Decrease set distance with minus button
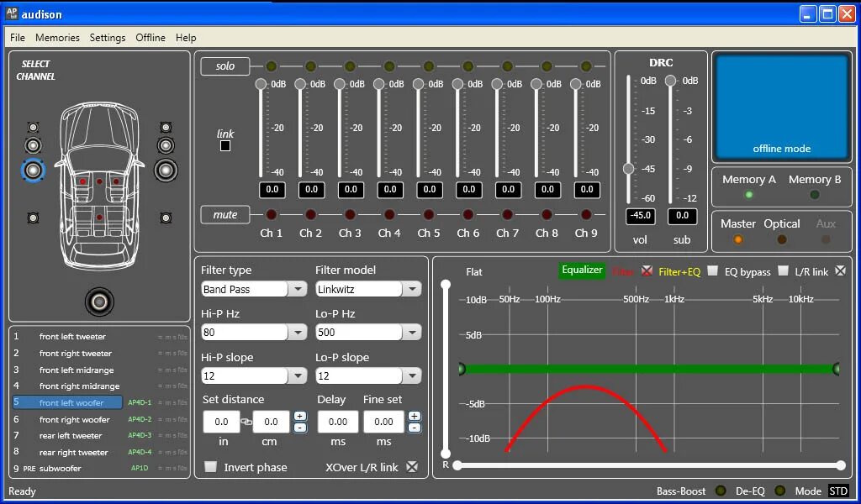This screenshot has width=861, height=504. (300, 428)
